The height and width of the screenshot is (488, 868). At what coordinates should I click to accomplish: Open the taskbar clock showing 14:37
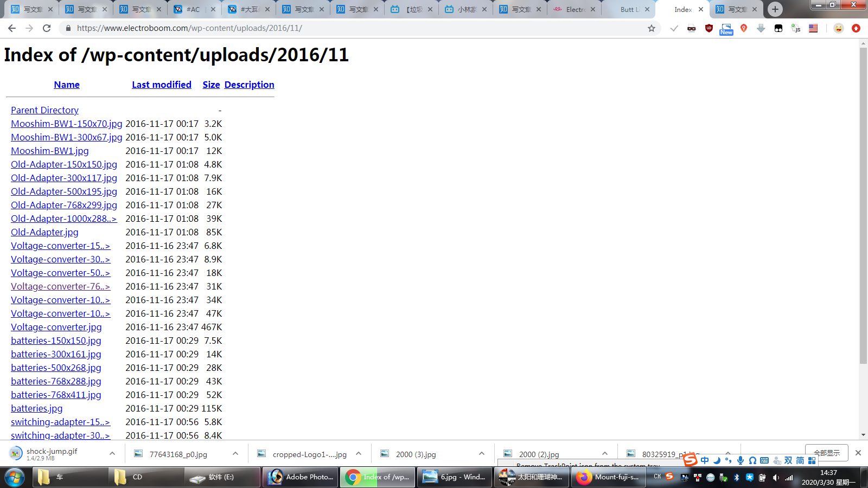tap(828, 477)
